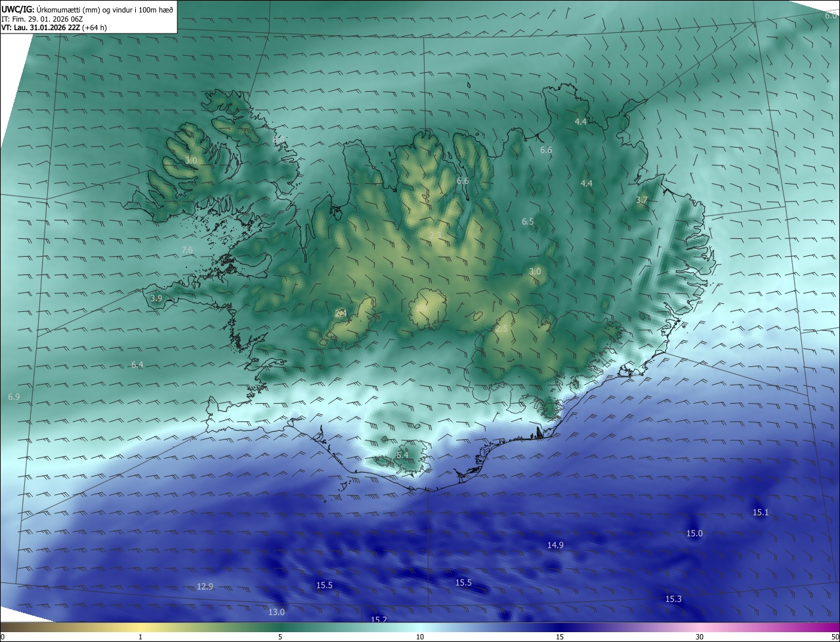Click the color scale tick label 50
Viewport: 840px width, 642px height.
click(835, 637)
